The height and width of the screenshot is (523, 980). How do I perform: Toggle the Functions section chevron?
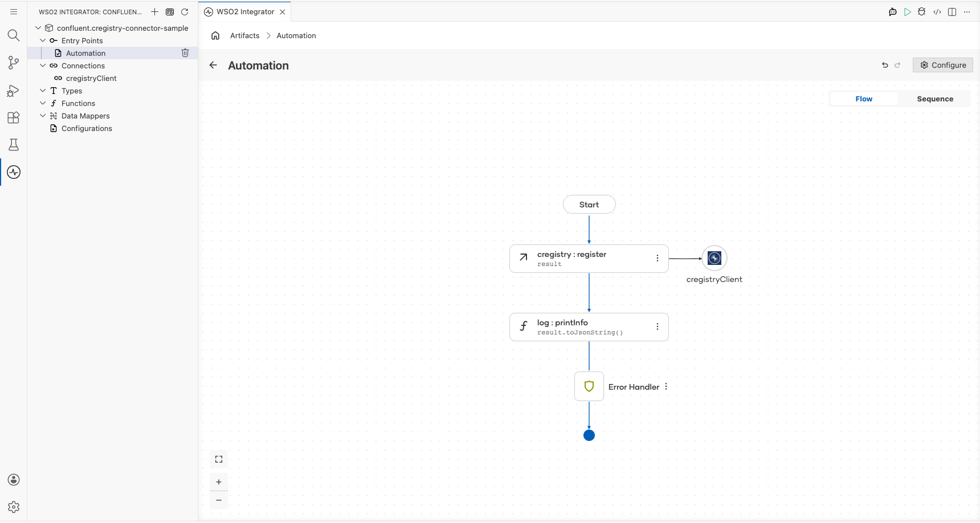[x=43, y=103]
